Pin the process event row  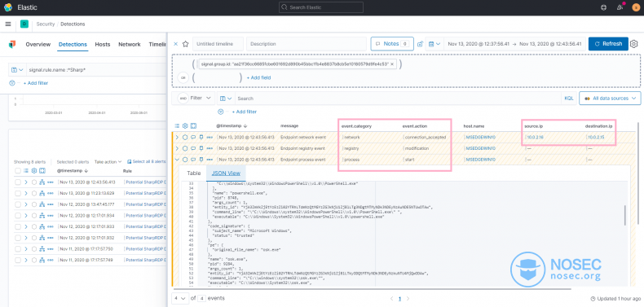coord(201,160)
